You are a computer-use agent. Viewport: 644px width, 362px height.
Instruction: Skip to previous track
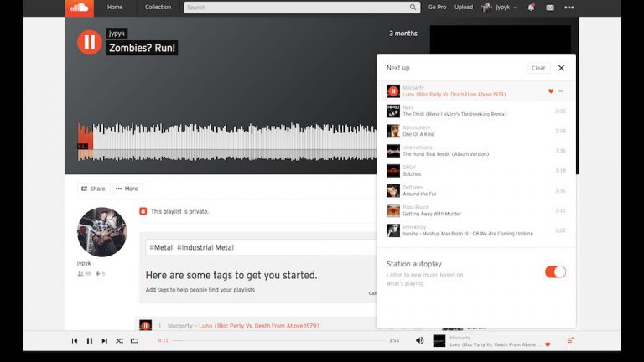[75, 341]
